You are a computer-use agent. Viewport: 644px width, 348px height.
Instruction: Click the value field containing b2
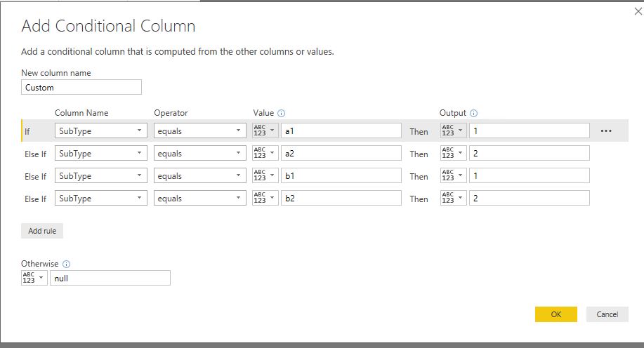[x=341, y=198]
